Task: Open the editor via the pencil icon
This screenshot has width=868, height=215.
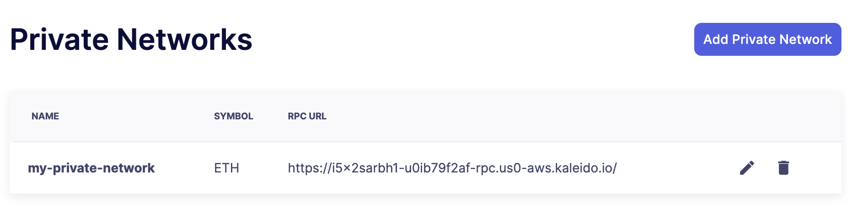Action: click(747, 168)
